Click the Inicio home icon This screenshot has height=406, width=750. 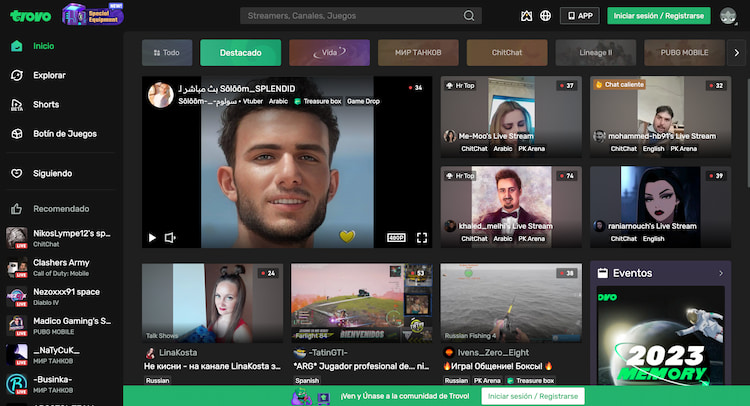click(x=17, y=46)
